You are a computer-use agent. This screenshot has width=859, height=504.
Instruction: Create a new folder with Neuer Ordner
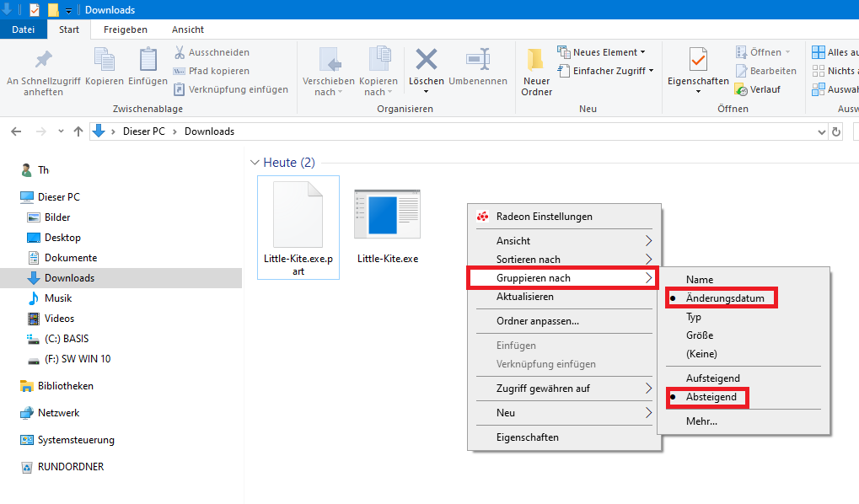(536, 71)
